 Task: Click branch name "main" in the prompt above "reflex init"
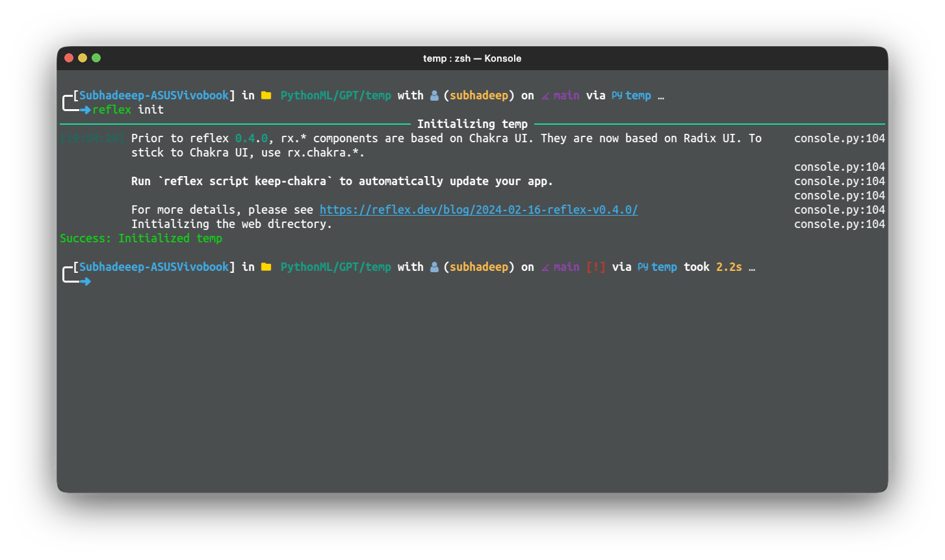coord(567,95)
